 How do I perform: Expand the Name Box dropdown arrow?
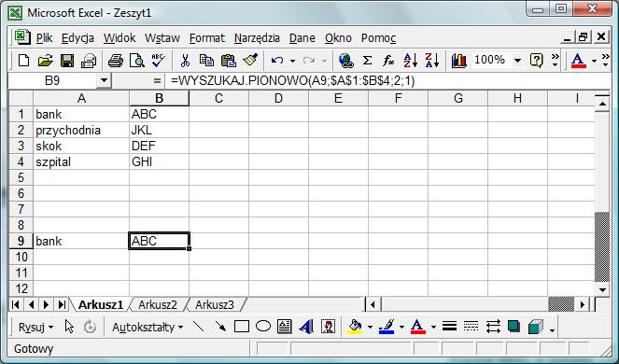pyautogui.click(x=104, y=81)
